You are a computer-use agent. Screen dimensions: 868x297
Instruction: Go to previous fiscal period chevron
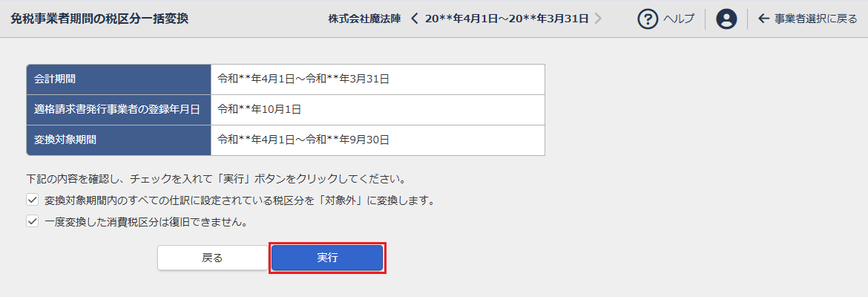click(x=415, y=19)
